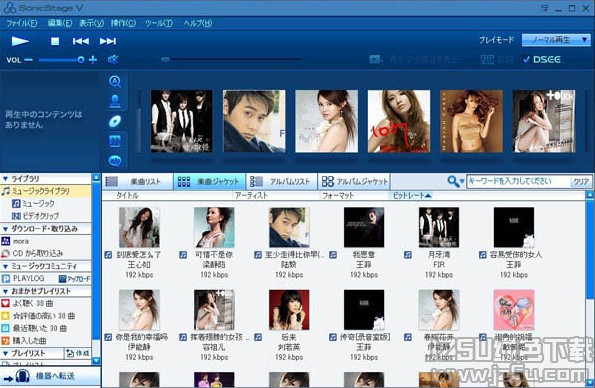Stop playback with the Stop button
The height and width of the screenshot is (388, 595).
[55, 41]
